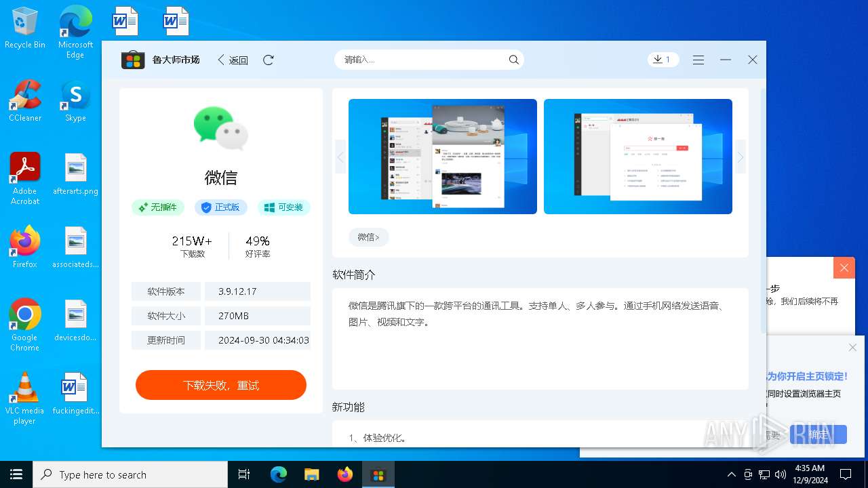Open Firefox from the taskbar

(x=345, y=474)
